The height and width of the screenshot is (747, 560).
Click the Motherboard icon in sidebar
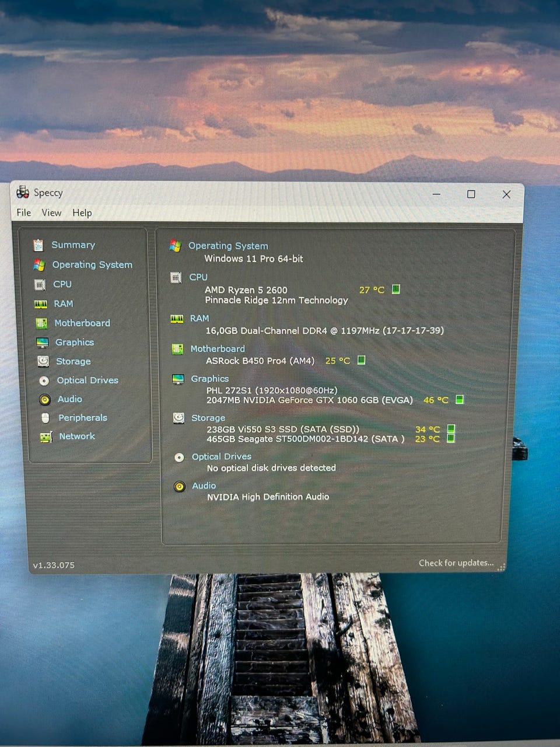coord(41,323)
